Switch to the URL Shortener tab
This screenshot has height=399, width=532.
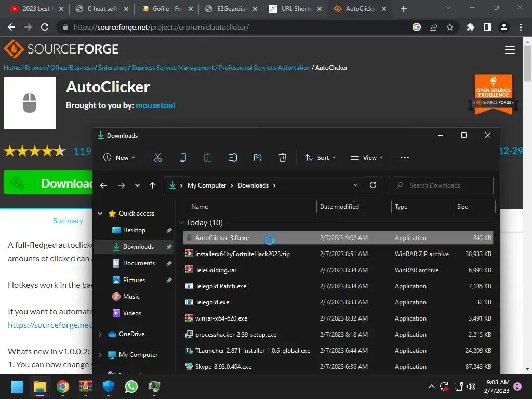point(294,9)
